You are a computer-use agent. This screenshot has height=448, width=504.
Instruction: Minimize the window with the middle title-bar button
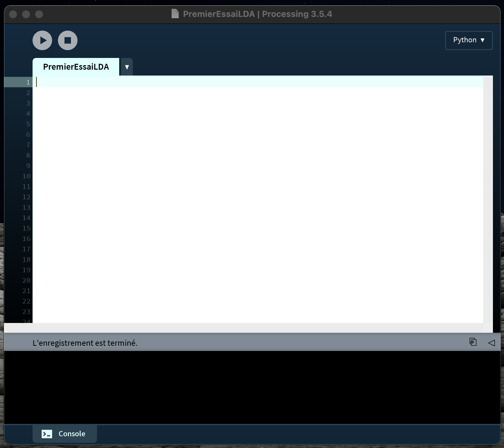point(26,14)
